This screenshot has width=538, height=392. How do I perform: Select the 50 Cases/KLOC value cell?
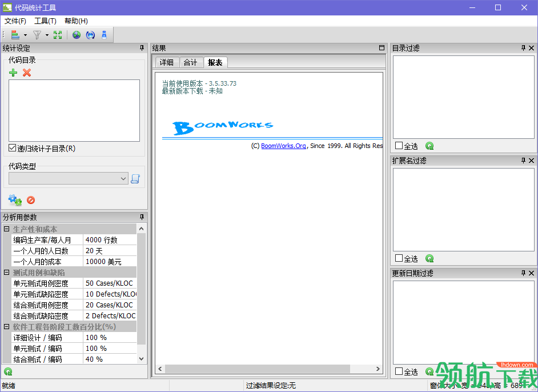[x=110, y=283]
